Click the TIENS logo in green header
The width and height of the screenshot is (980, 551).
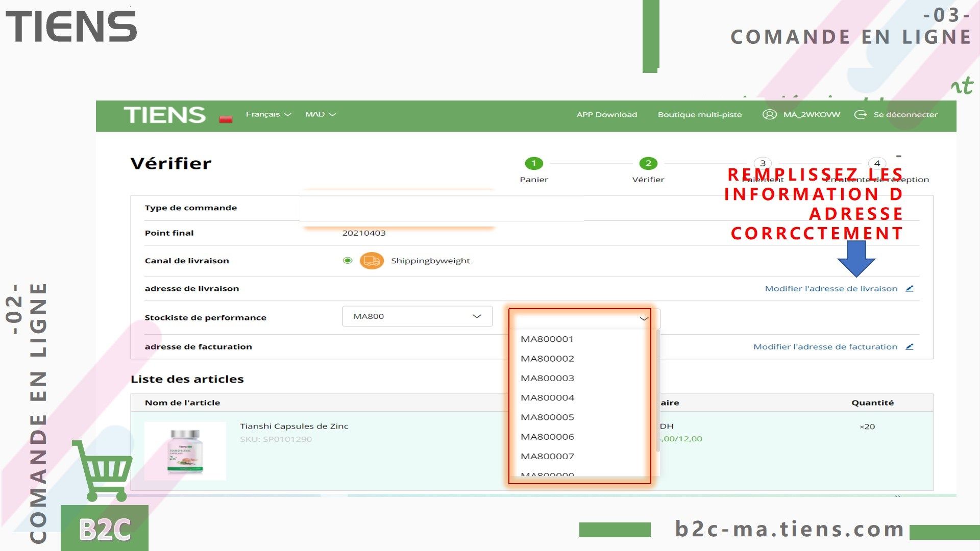tap(164, 115)
